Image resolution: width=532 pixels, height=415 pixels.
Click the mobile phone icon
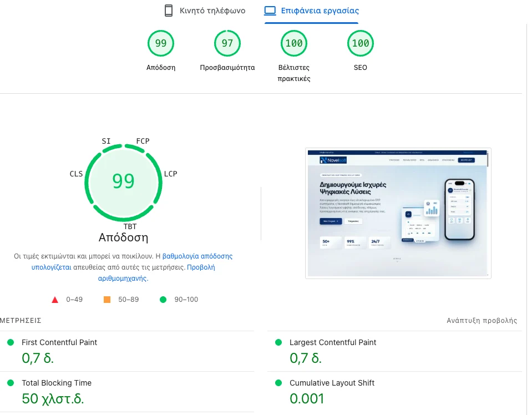tap(168, 11)
